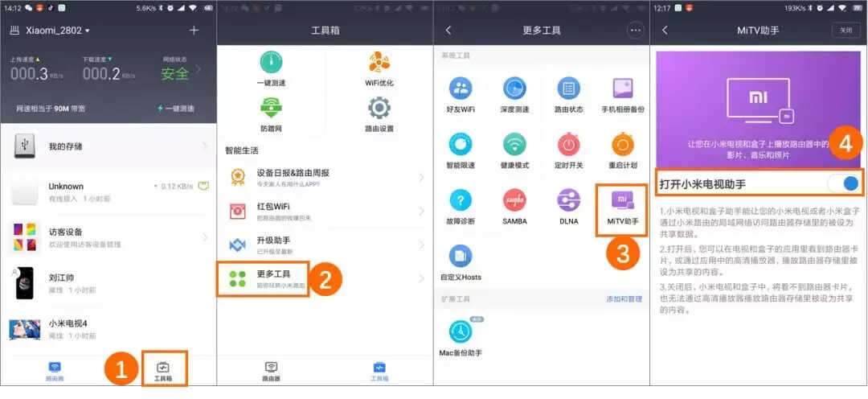Open 故障诊断 diagnostics icon
868x399 pixels.
pos(460,200)
